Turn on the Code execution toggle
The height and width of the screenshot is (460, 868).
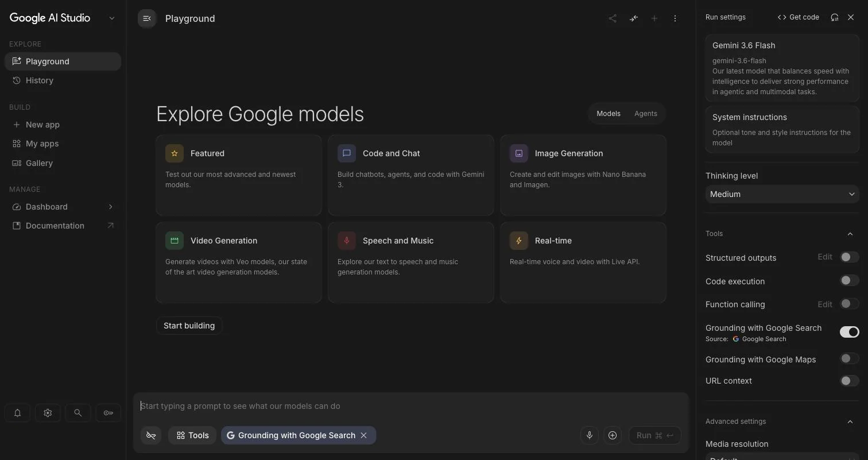coord(849,281)
